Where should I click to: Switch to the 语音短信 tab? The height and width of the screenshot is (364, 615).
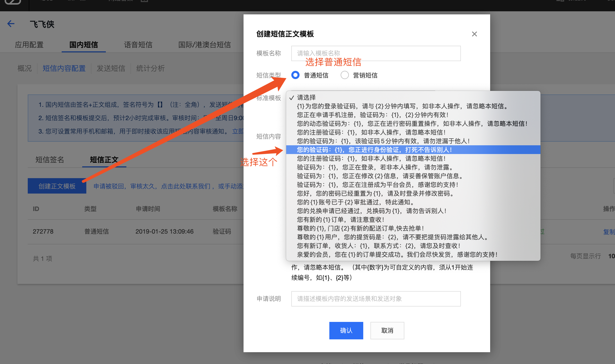pyautogui.click(x=138, y=45)
